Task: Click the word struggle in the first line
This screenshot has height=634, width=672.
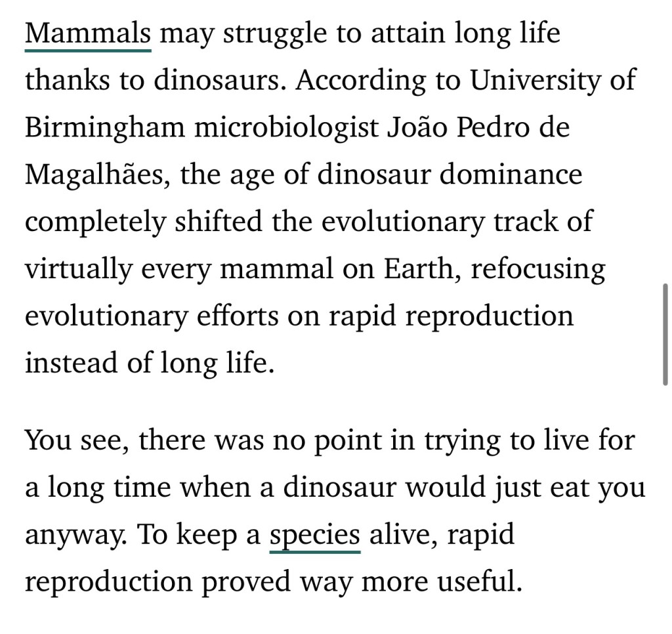Action: pos(275,33)
